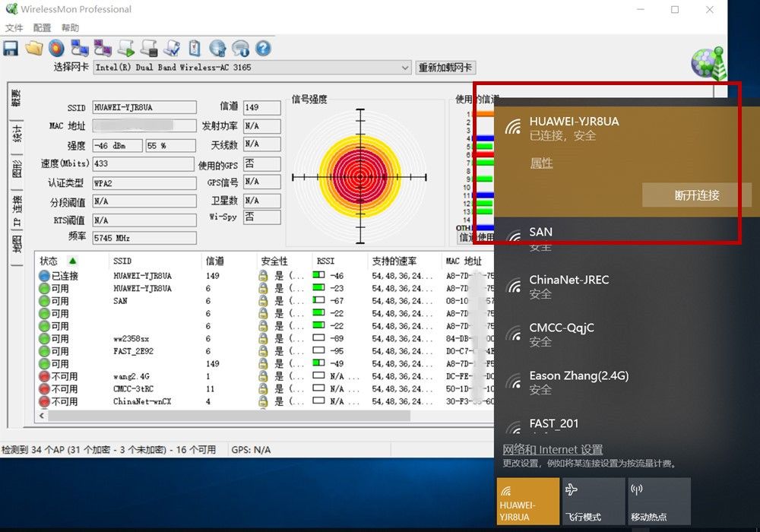
Task: Open 属性 of connected HUAWEI-YJR8UA network
Action: click(x=541, y=163)
